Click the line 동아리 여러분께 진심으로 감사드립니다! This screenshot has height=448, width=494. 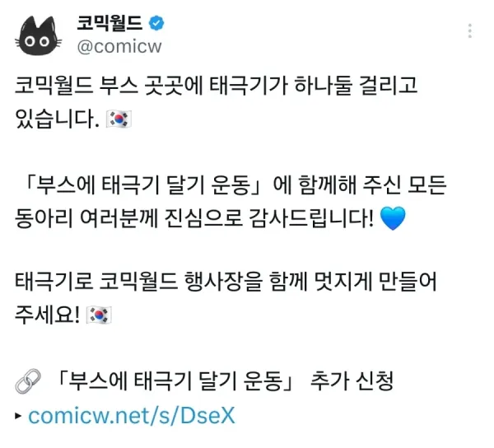pos(194,218)
